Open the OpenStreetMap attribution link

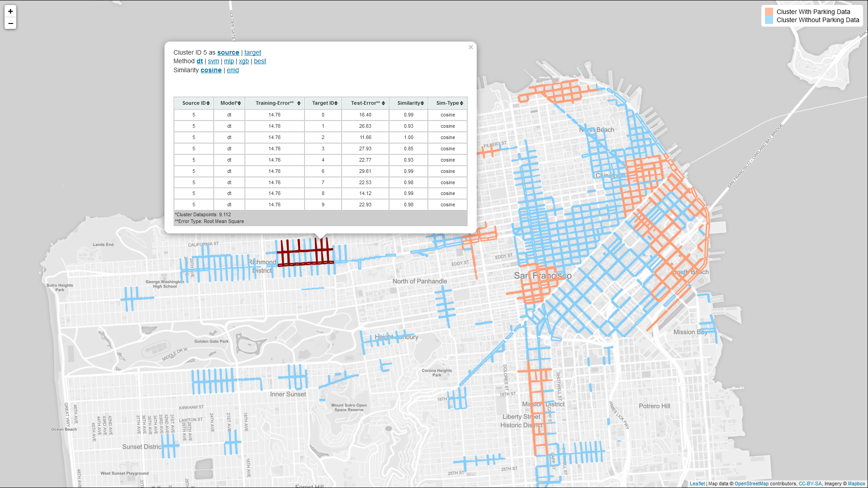point(751,483)
